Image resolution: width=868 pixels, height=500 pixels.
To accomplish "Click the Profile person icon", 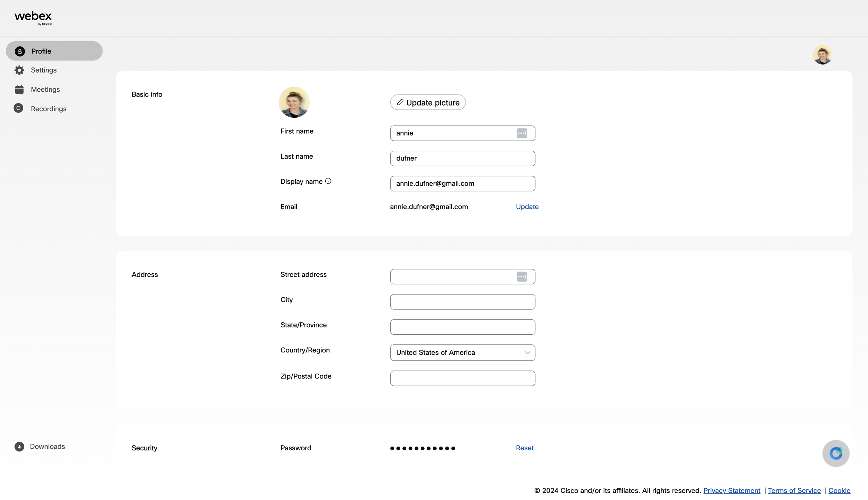I will [20, 51].
